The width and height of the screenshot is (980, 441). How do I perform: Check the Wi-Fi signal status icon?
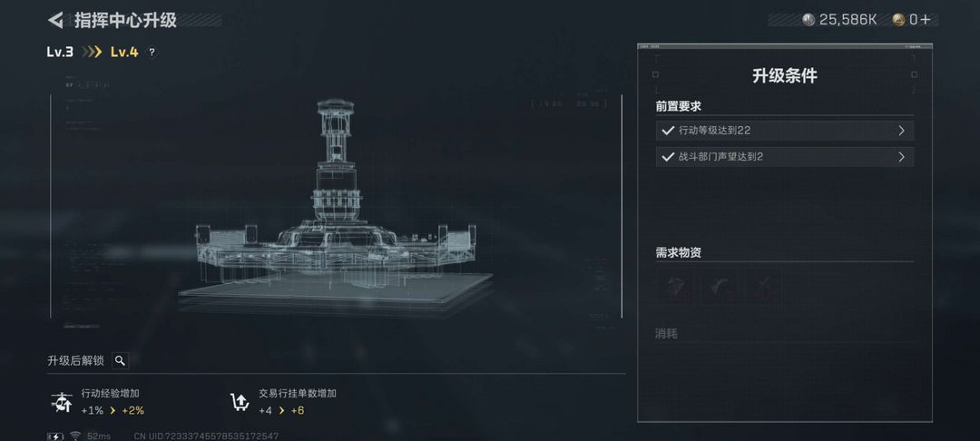[x=75, y=436]
